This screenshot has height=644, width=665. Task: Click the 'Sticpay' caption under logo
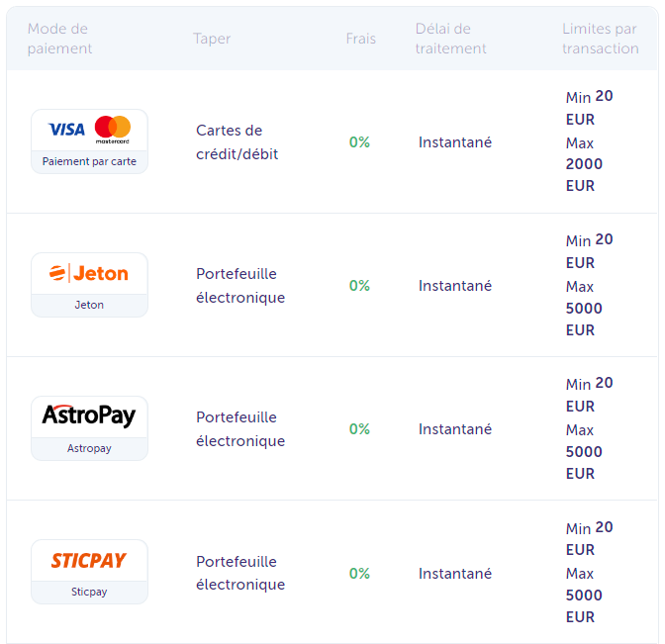coord(89,592)
